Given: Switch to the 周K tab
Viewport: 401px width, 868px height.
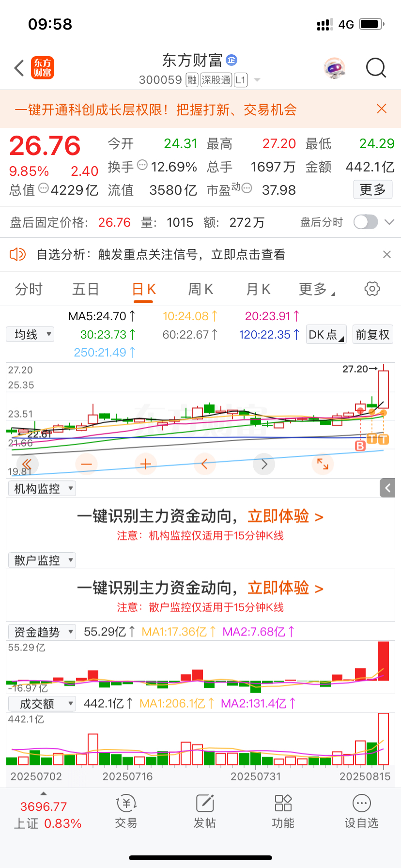Looking at the screenshot, I should tap(200, 289).
